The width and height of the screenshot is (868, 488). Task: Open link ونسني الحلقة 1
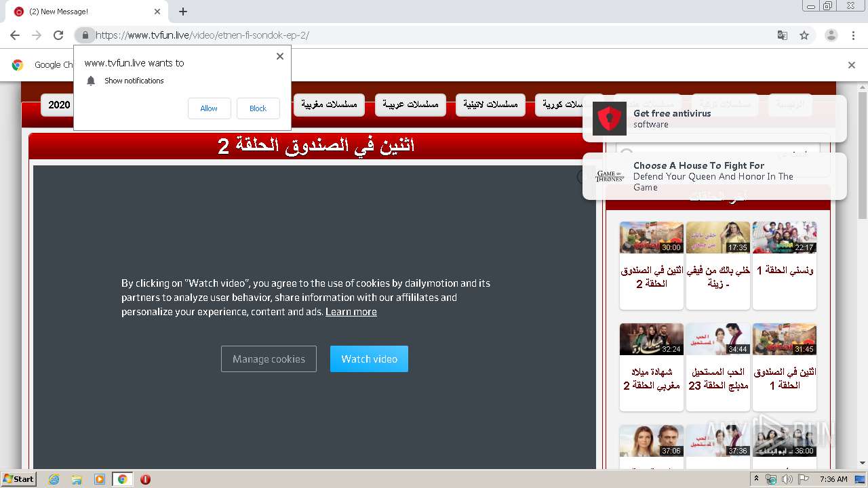pos(785,270)
